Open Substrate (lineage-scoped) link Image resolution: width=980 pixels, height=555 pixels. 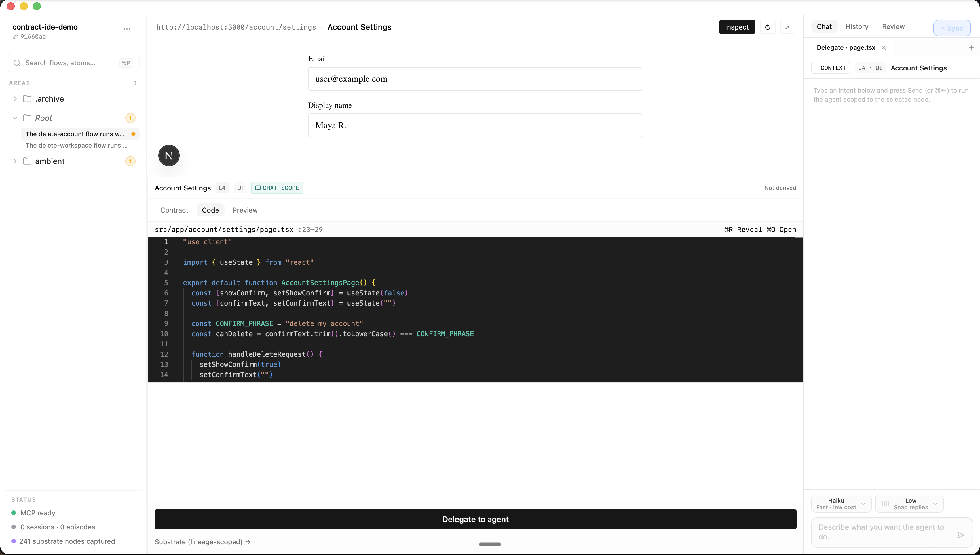tap(202, 542)
